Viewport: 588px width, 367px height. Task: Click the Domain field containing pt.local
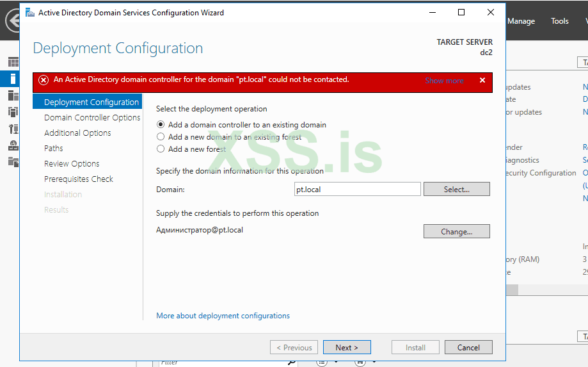click(x=358, y=189)
